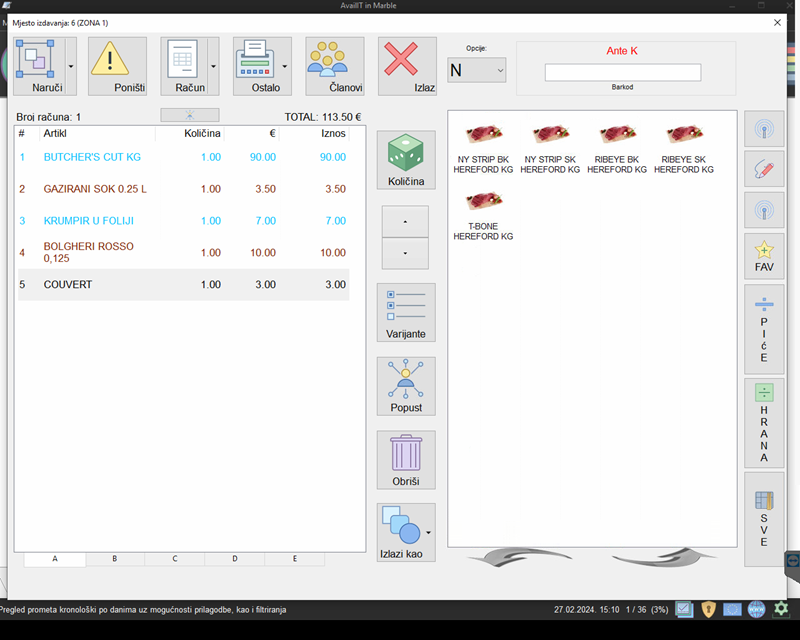Expand the Izlazi kao dropdown arrow

(x=429, y=532)
